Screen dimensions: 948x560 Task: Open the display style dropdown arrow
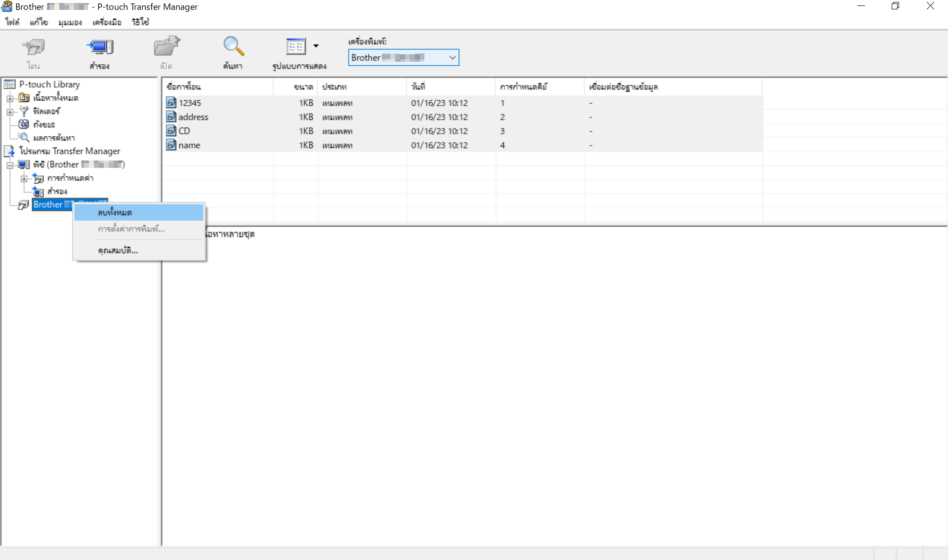pyautogui.click(x=316, y=46)
